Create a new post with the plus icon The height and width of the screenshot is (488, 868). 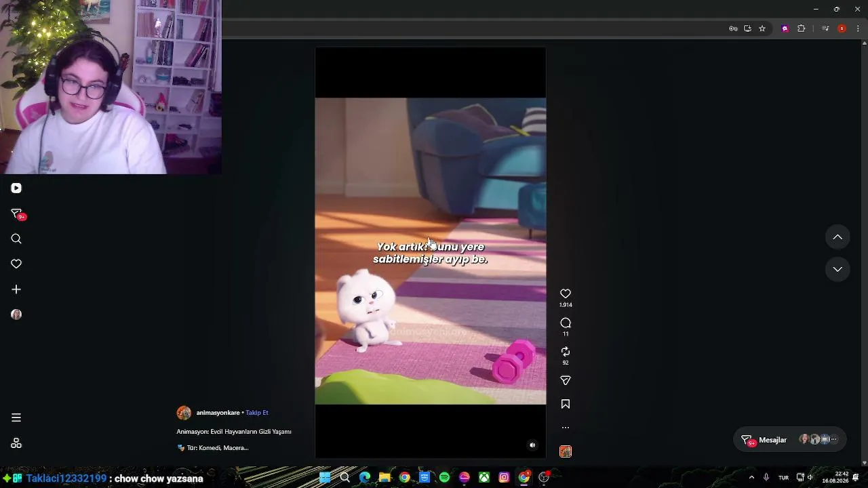pyautogui.click(x=16, y=289)
